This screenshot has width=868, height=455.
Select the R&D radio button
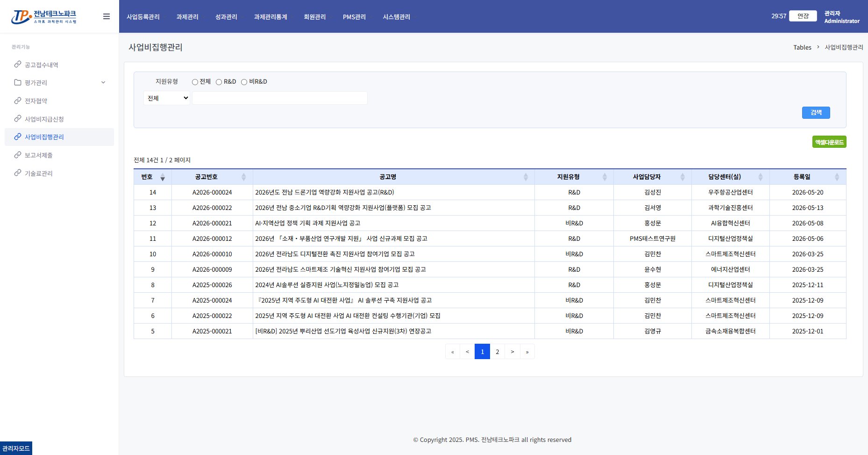pyautogui.click(x=219, y=82)
